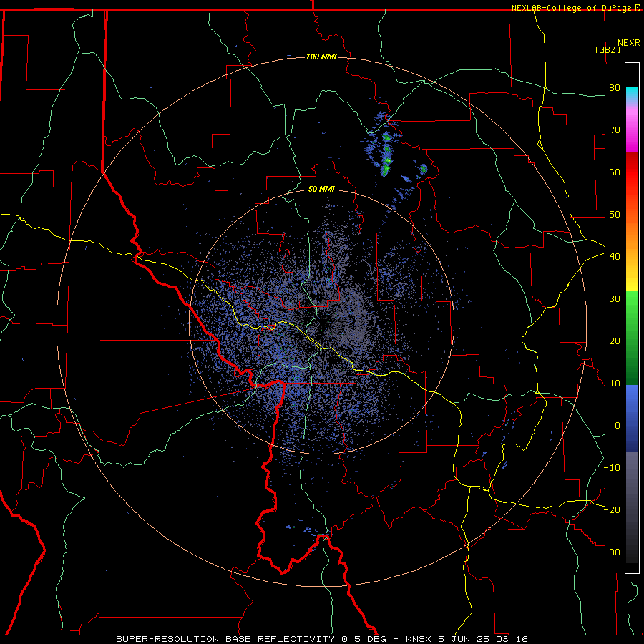Click the NEXR label above the color bar
Screen dimensions: 644x644
click(x=629, y=43)
